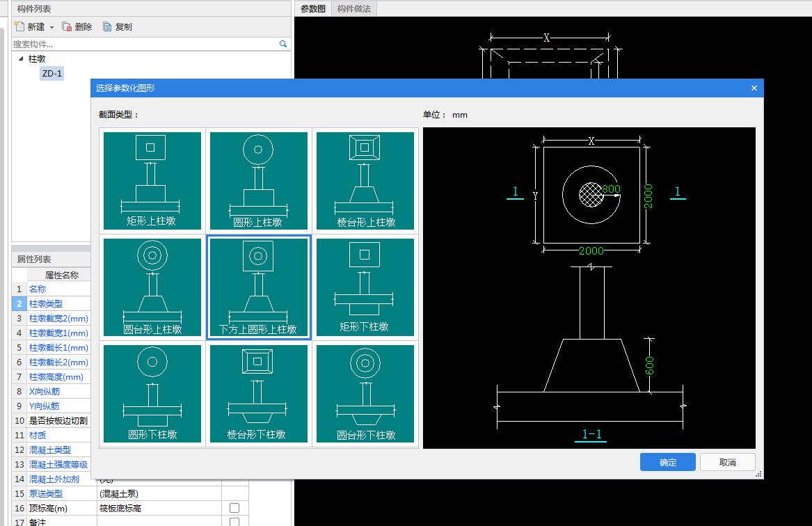Click the 属性名称 column header
Viewport: 812px width, 526px height.
pos(62,275)
